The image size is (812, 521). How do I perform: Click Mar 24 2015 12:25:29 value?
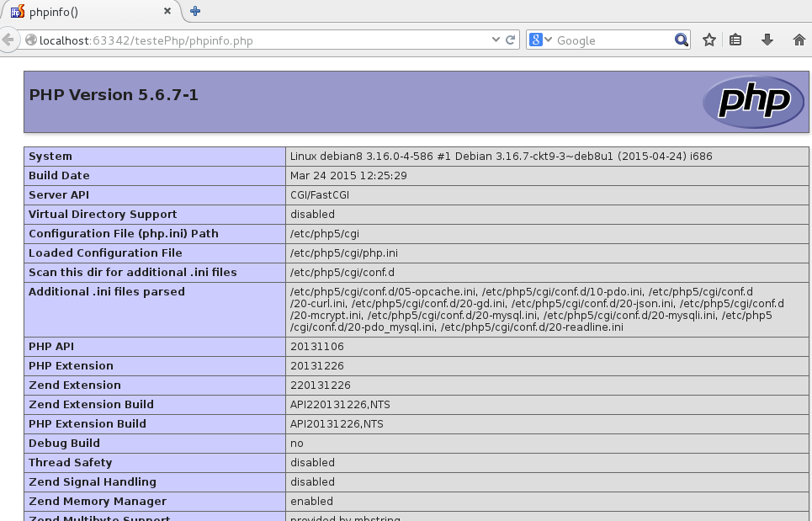pyautogui.click(x=348, y=176)
